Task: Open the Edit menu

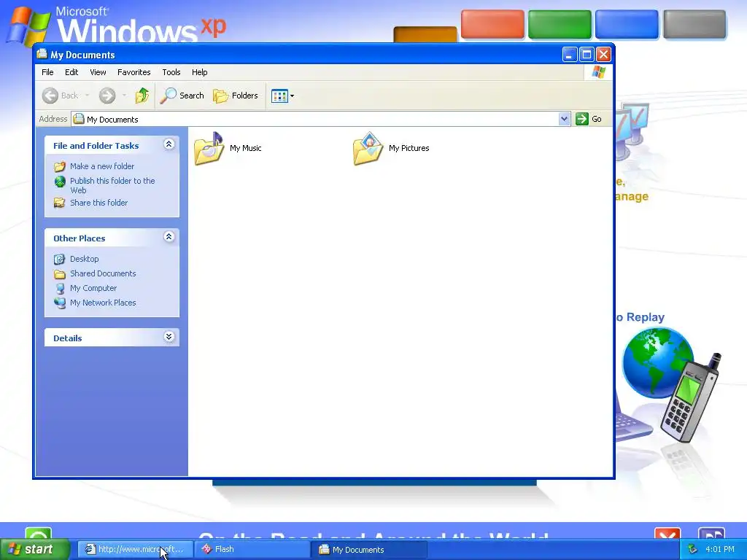Action: coord(71,72)
